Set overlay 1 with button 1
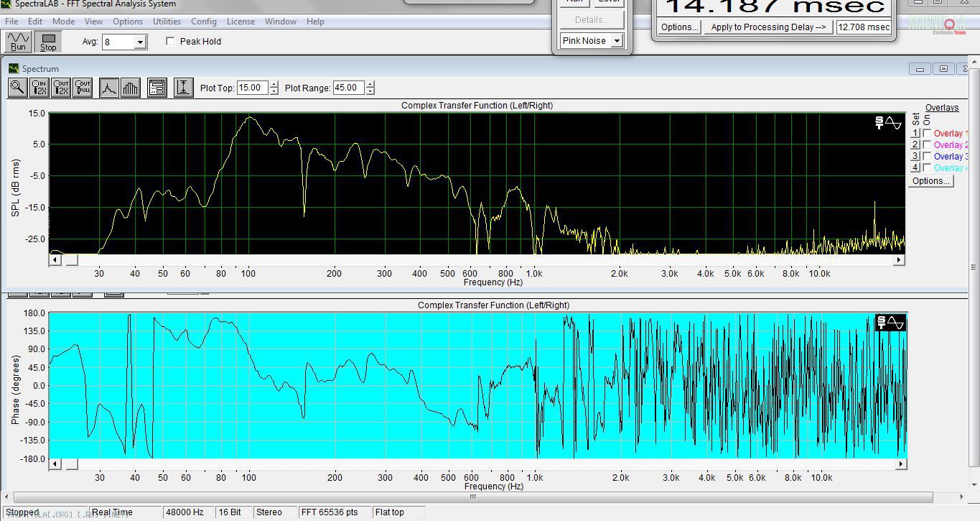This screenshot has width=980, height=521. coord(915,134)
